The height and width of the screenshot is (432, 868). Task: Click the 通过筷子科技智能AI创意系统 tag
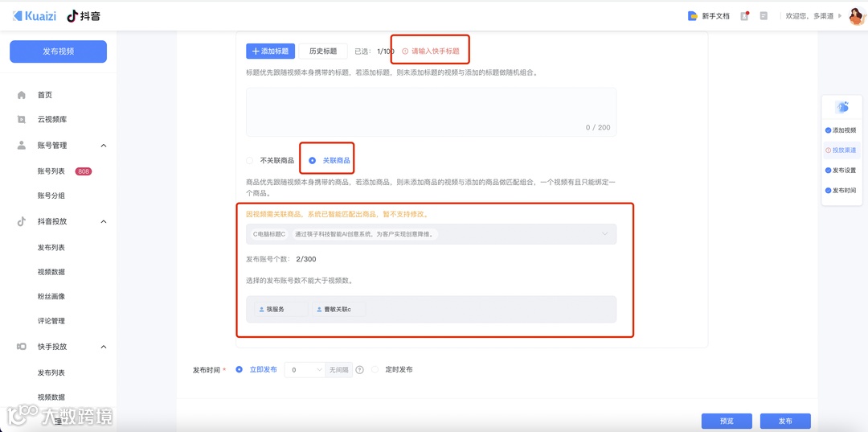(x=365, y=234)
